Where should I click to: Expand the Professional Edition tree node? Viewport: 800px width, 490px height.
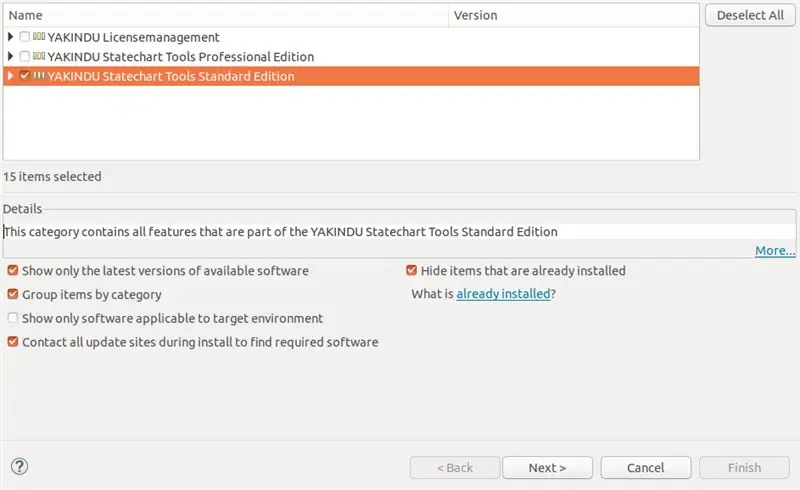(x=10, y=56)
